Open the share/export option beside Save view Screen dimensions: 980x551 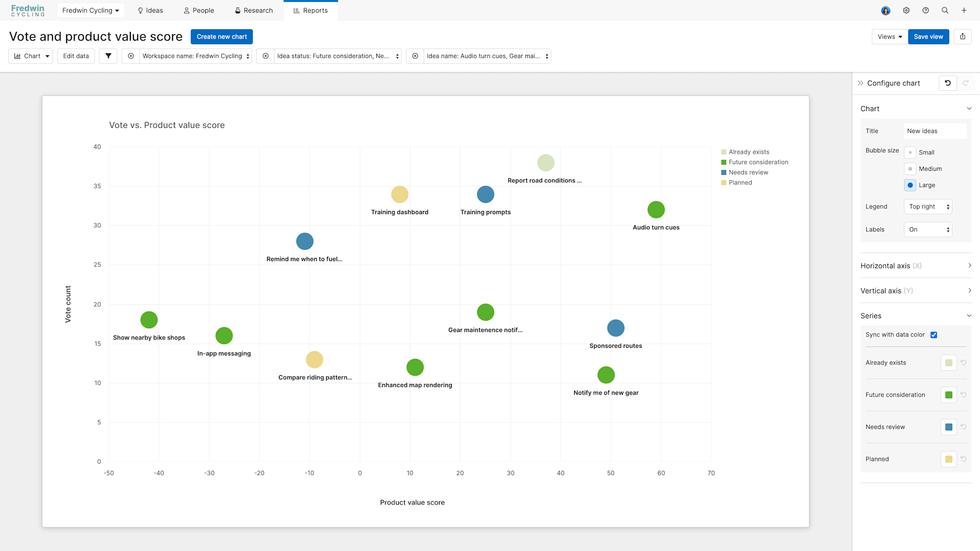962,36
